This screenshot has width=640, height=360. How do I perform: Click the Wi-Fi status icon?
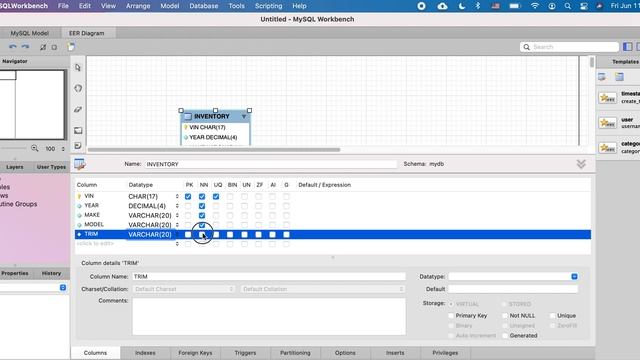[x=535, y=6]
